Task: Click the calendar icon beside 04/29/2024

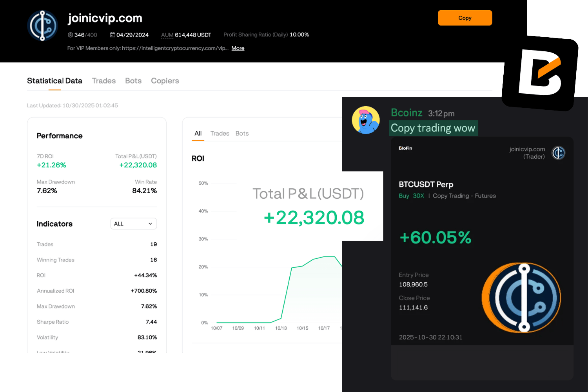Action: click(x=113, y=35)
